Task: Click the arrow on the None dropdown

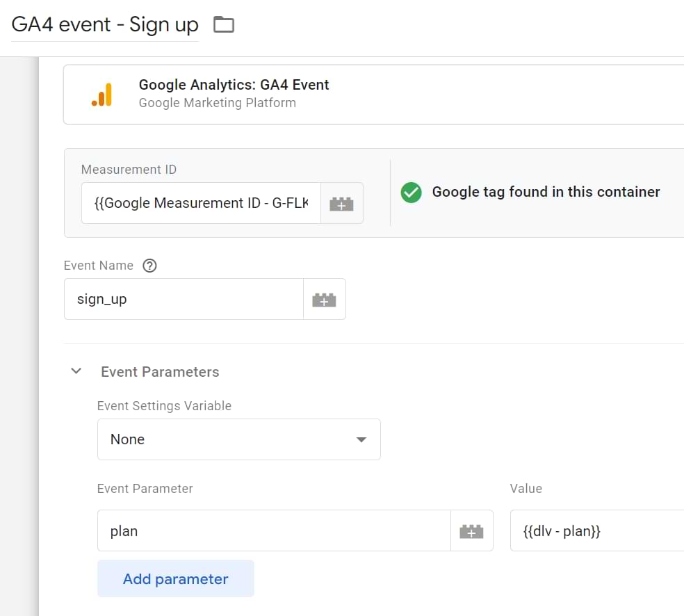Action: (361, 439)
